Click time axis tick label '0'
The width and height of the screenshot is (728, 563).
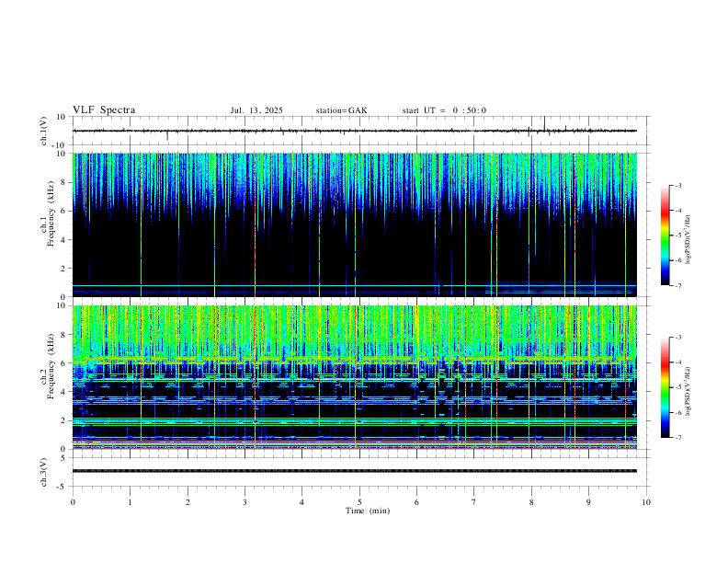73,502
